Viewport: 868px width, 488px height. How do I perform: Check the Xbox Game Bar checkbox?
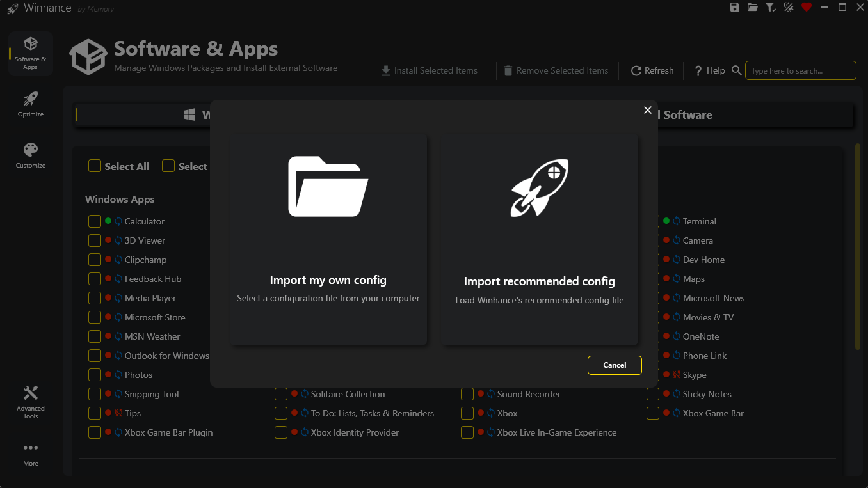click(x=653, y=413)
